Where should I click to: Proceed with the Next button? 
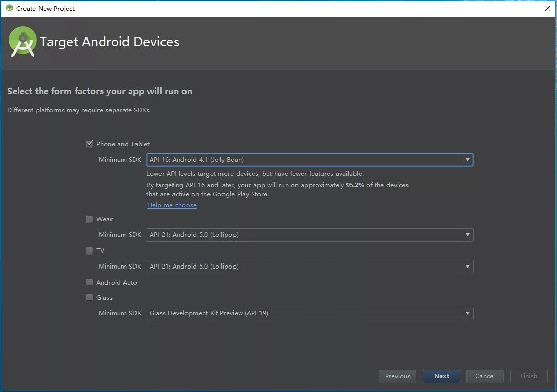point(441,376)
